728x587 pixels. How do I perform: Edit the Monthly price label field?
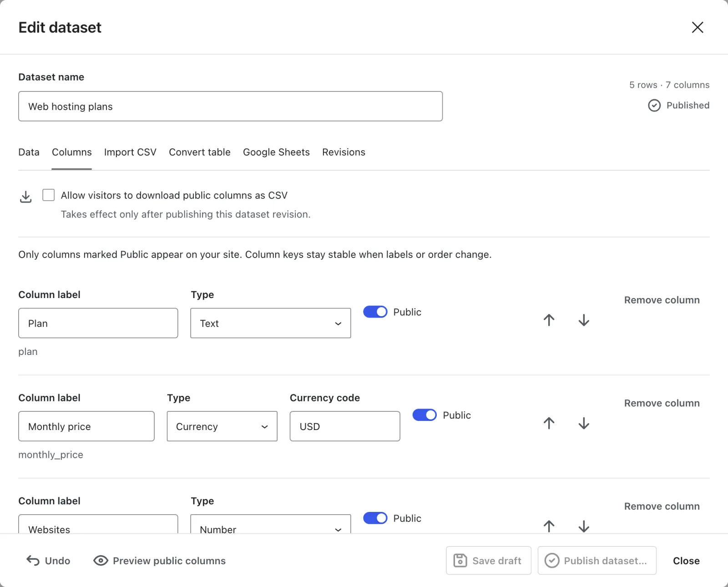pyautogui.click(x=86, y=426)
